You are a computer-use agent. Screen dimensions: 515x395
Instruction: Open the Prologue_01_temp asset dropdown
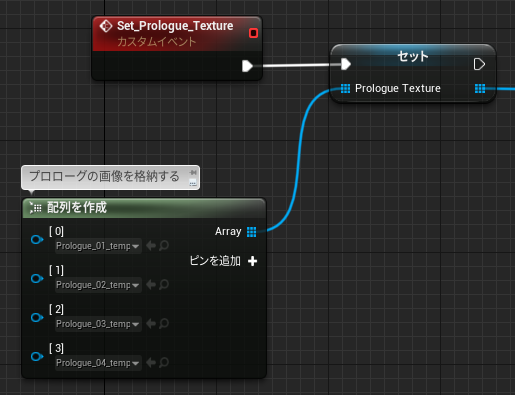coord(98,246)
